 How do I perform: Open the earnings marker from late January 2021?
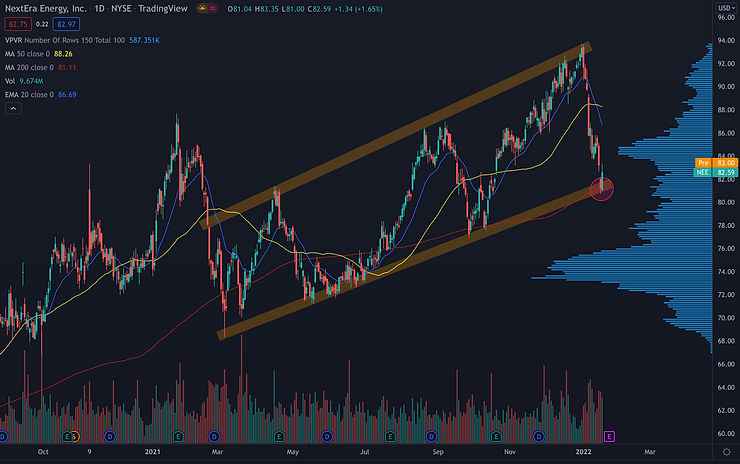(178, 437)
